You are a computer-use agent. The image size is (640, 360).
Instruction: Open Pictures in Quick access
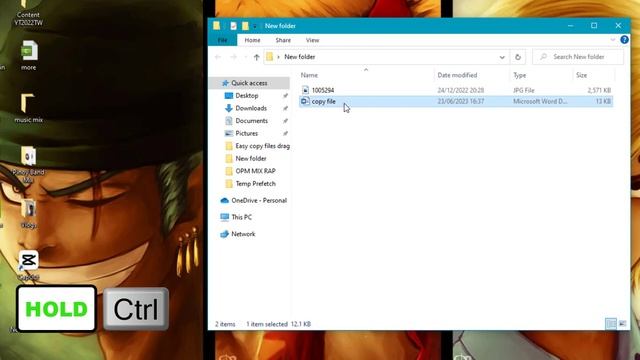pos(247,133)
